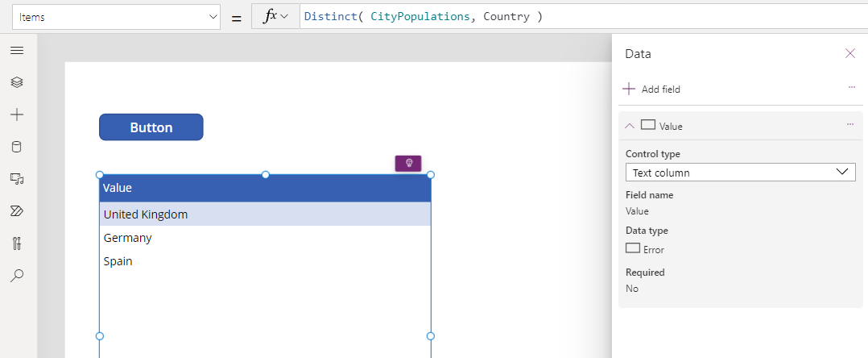Click the Insert plus icon in sidebar
The height and width of the screenshot is (358, 868).
click(17, 114)
